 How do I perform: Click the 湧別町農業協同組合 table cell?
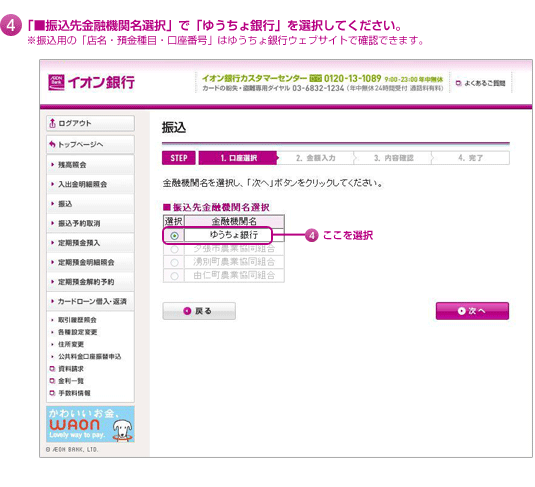234,262
